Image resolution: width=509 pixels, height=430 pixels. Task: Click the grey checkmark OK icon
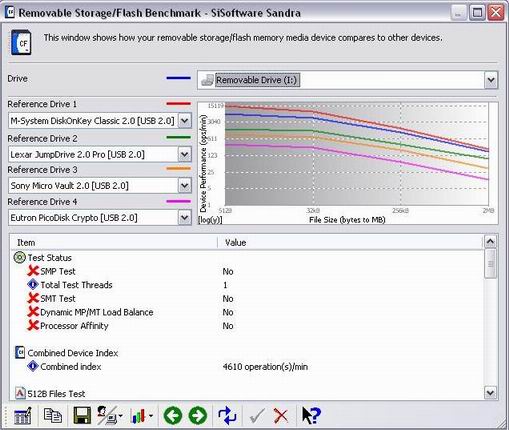(x=257, y=416)
